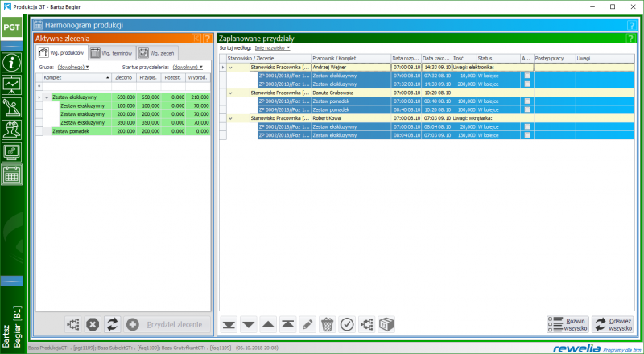The image size is (644, 354).
Task: Switch to the Wg. zleceń tab
Action: [x=157, y=53]
